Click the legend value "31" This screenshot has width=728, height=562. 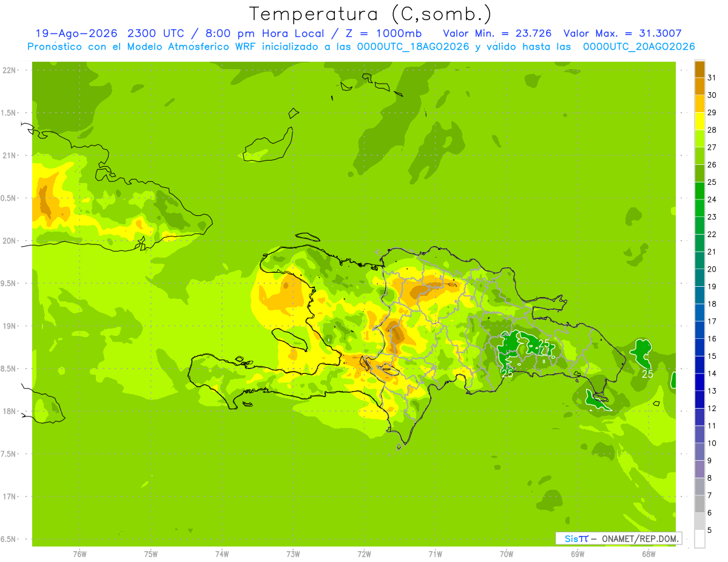coord(712,77)
